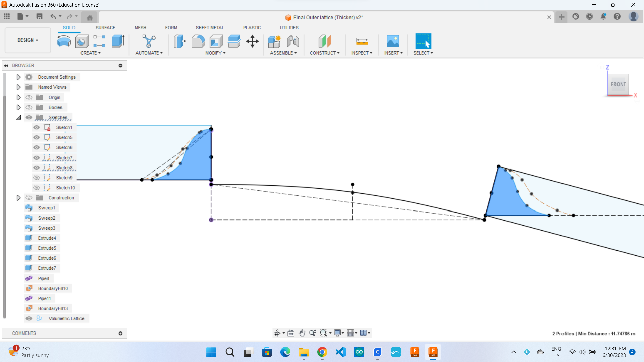Open the Measure tool under Inspect

click(362, 41)
